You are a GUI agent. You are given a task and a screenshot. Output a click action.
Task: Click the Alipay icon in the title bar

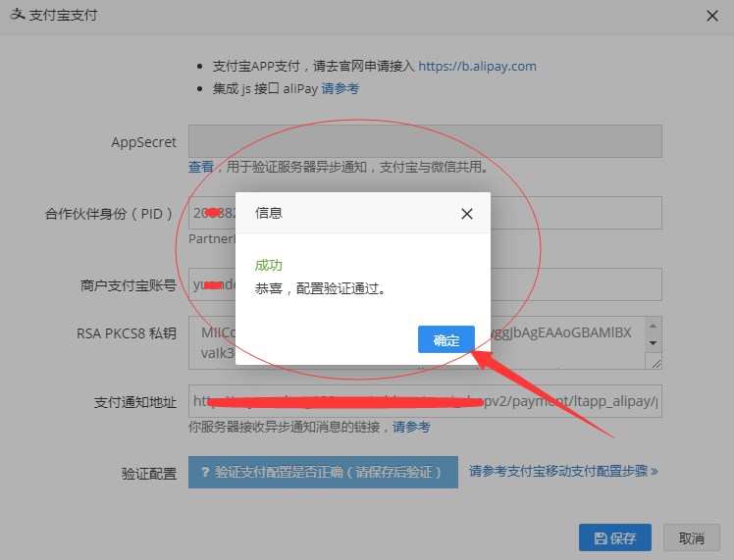tap(18, 15)
